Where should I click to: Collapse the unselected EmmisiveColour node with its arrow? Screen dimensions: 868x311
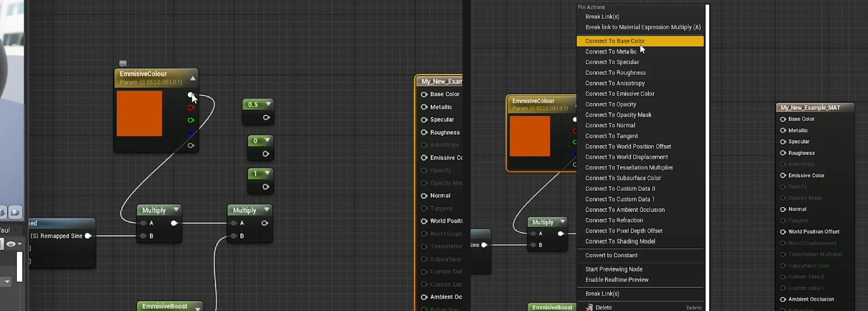pos(193,78)
